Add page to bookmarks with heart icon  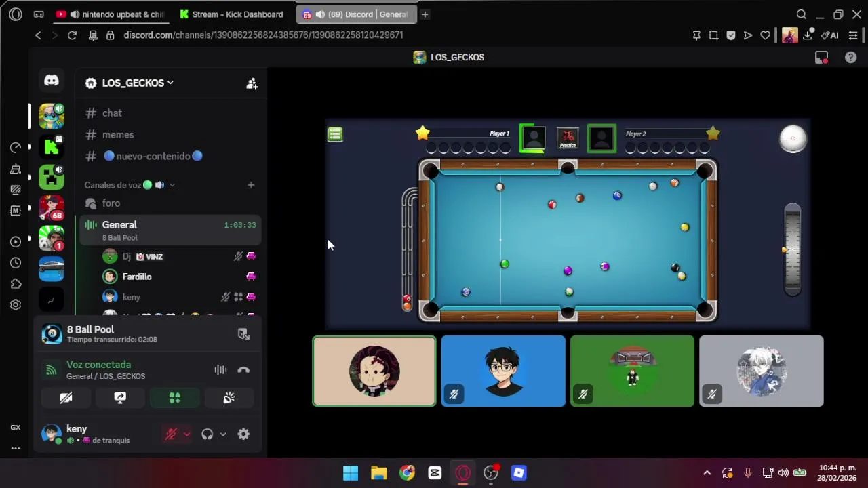click(x=765, y=35)
